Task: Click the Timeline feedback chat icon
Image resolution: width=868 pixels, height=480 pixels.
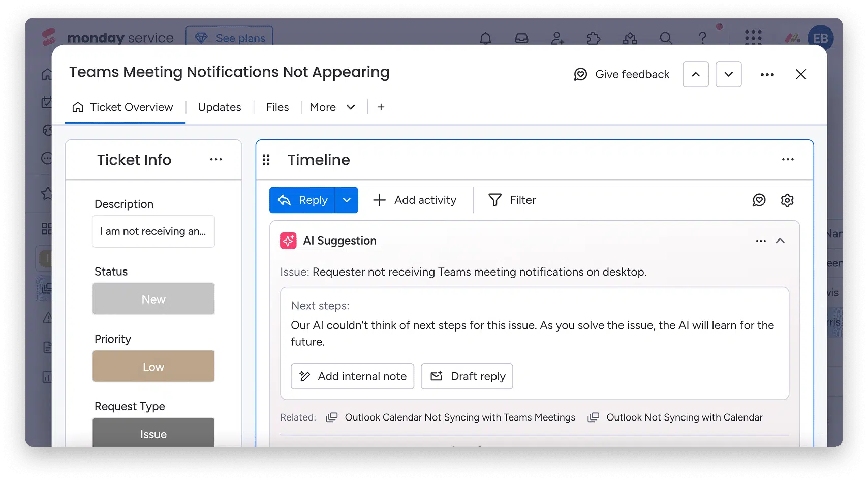Action: (759, 200)
